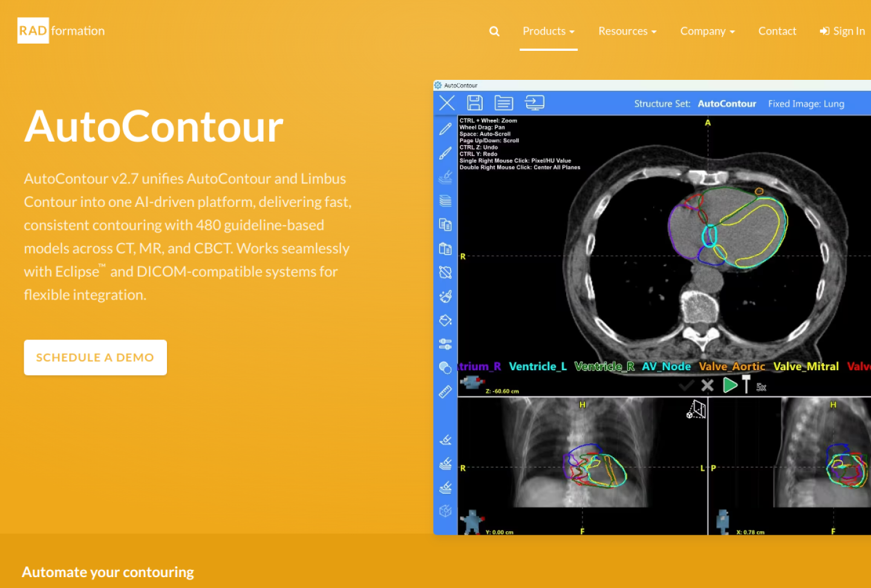Click the stacked layers icon

coord(445,201)
